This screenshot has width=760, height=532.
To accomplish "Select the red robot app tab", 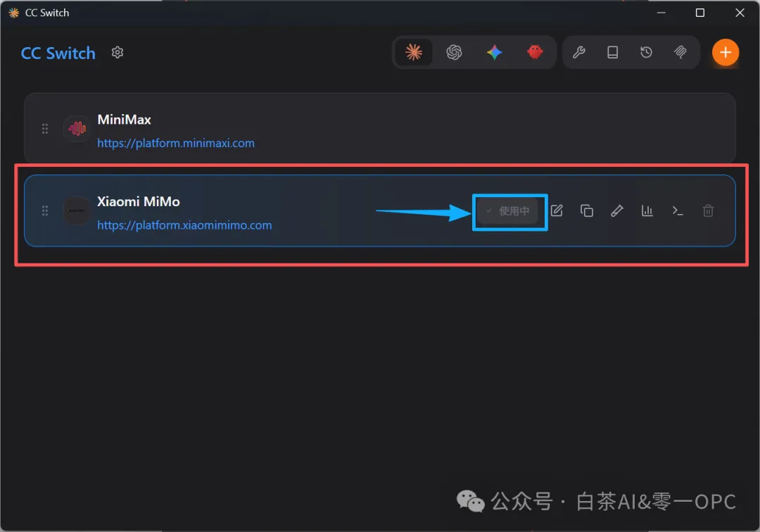I will pyautogui.click(x=535, y=52).
